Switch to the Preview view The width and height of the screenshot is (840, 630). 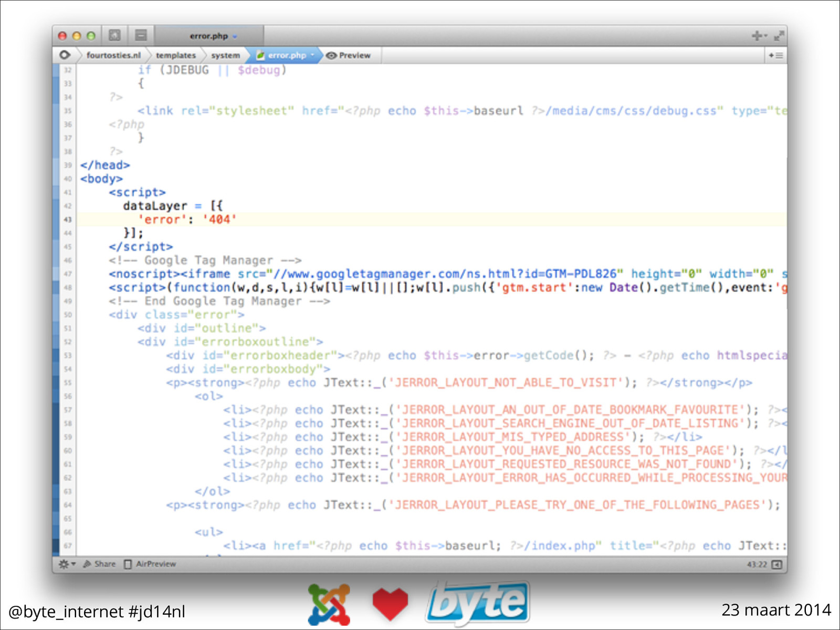click(349, 55)
